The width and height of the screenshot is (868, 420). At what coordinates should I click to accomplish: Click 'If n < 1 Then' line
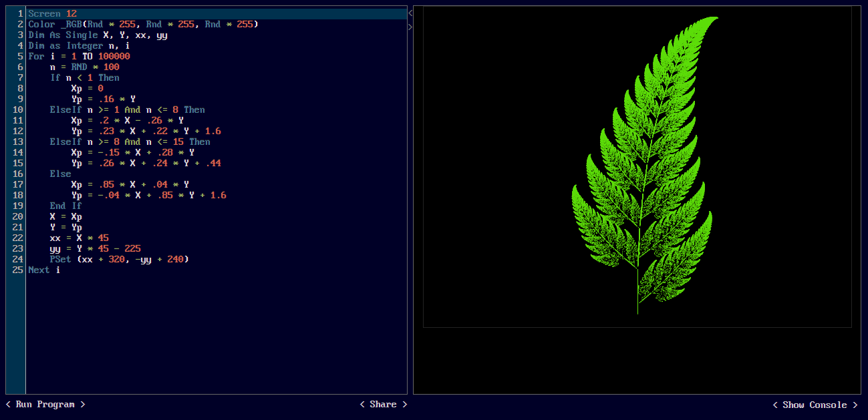pos(84,77)
